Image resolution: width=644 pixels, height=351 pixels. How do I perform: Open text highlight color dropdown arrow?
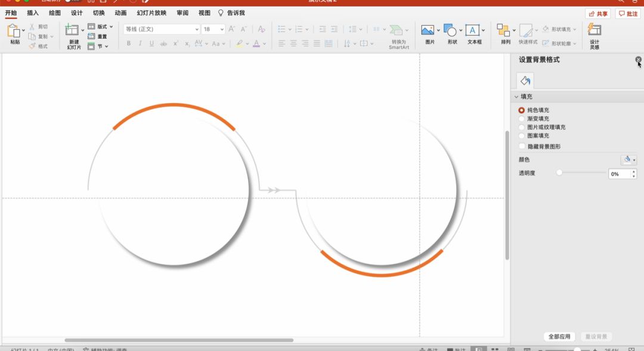click(x=247, y=44)
